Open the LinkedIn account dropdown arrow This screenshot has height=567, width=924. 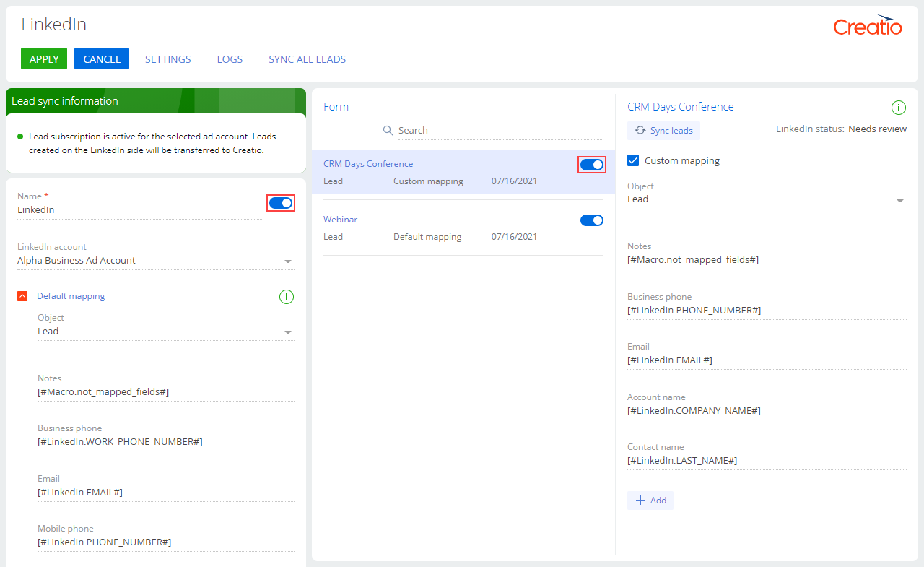coord(288,261)
